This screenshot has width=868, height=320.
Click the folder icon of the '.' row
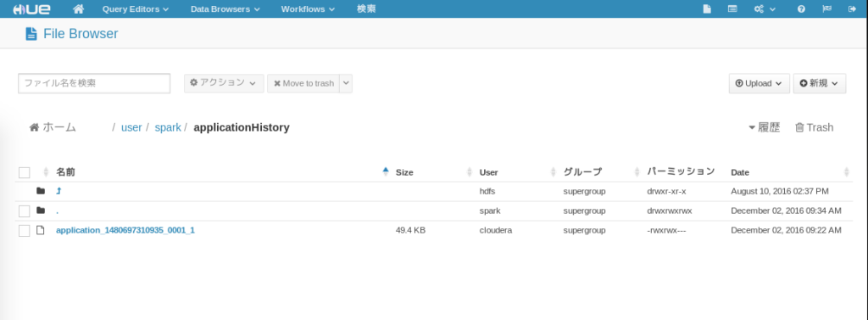pyautogui.click(x=41, y=211)
